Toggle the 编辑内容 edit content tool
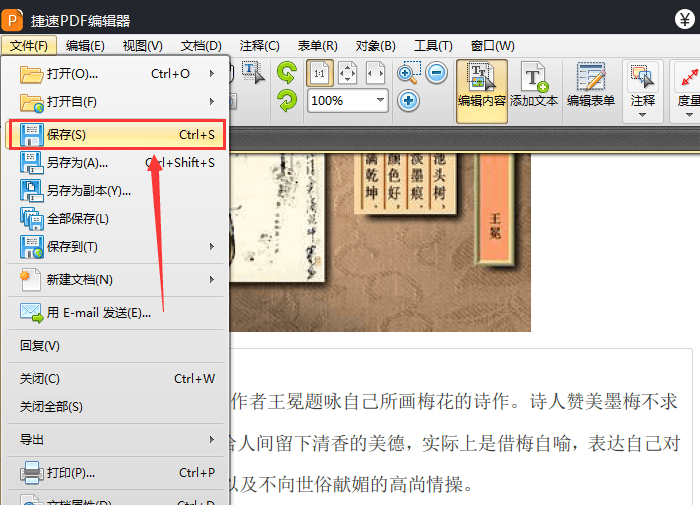The image size is (700, 505). [x=482, y=91]
